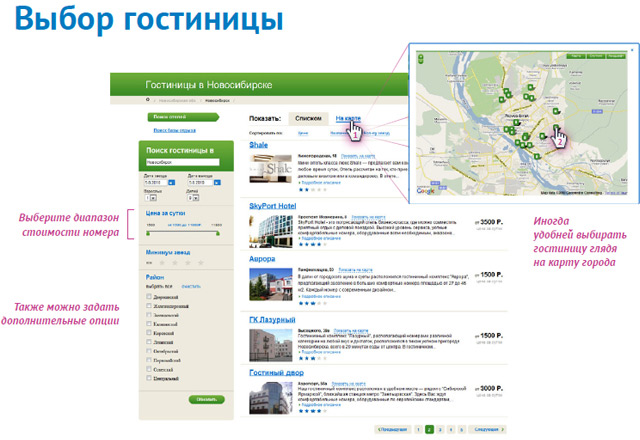Check the Кировский district checkbox
The image size is (640, 440).
(x=149, y=333)
